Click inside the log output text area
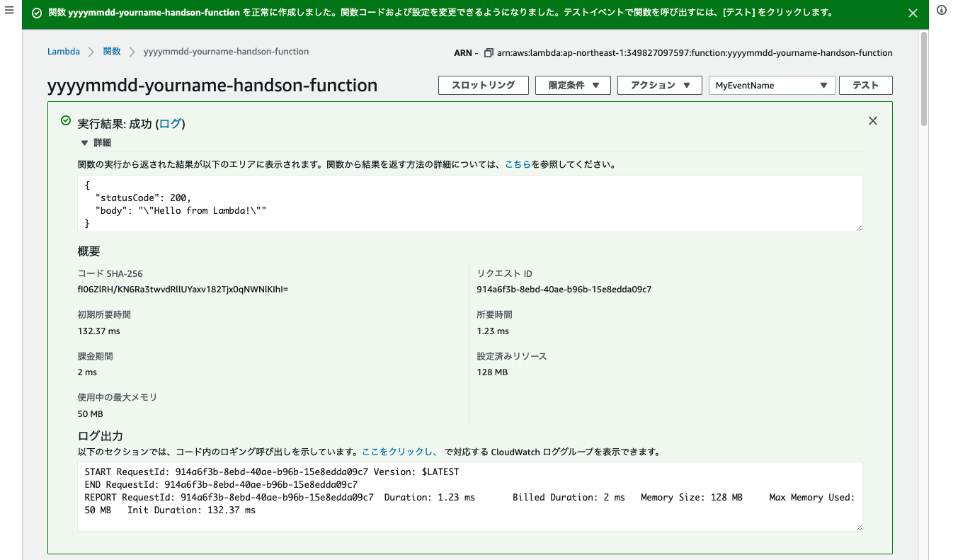This screenshot has height=560, width=953. 470,496
